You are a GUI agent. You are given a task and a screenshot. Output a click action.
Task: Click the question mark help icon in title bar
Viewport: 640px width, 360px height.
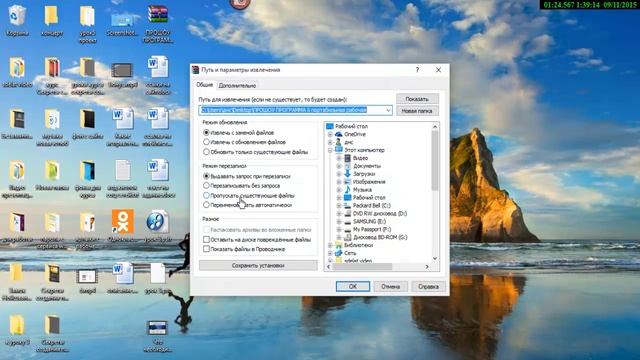tap(417, 70)
